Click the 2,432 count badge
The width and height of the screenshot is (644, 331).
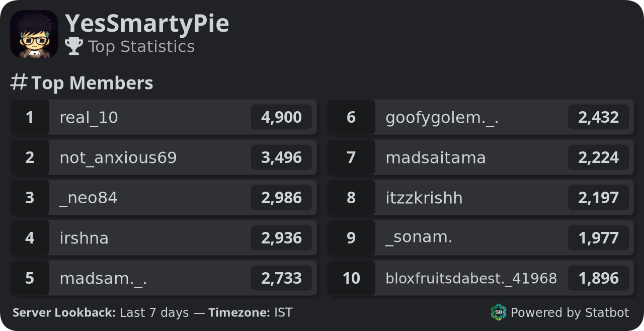598,117
